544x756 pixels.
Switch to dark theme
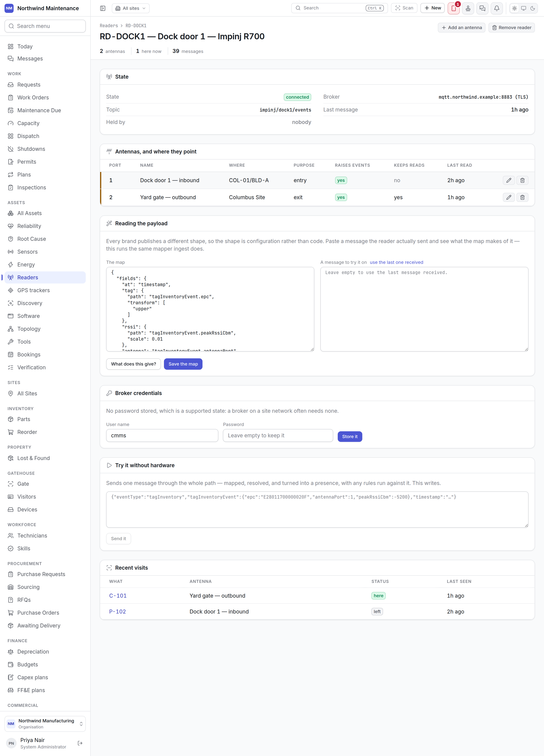pyautogui.click(x=533, y=8)
